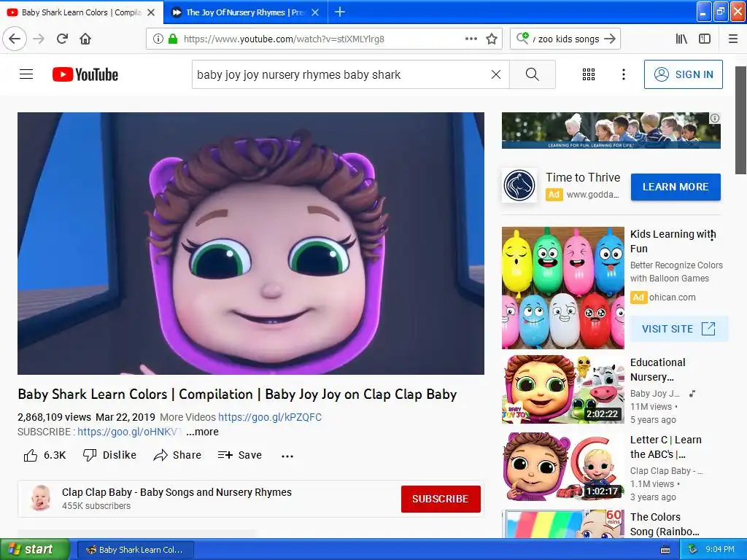Click Baby Shark Learn Col... taskbar button
Screen dimensions: 747x560
135,550
